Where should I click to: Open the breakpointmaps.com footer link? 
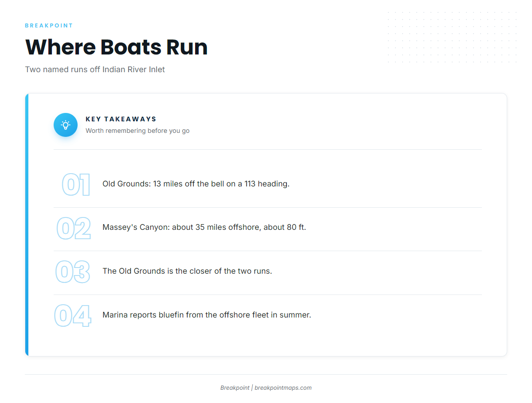click(x=283, y=388)
